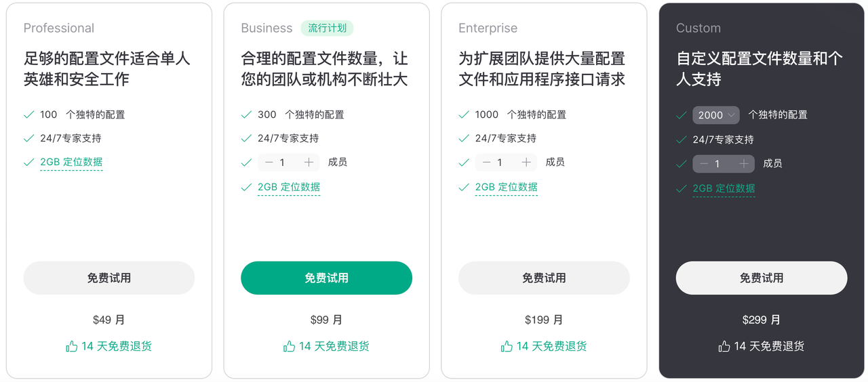The height and width of the screenshot is (382, 868).
Task: Open the 2000 profiles dropdown
Action: tap(716, 115)
